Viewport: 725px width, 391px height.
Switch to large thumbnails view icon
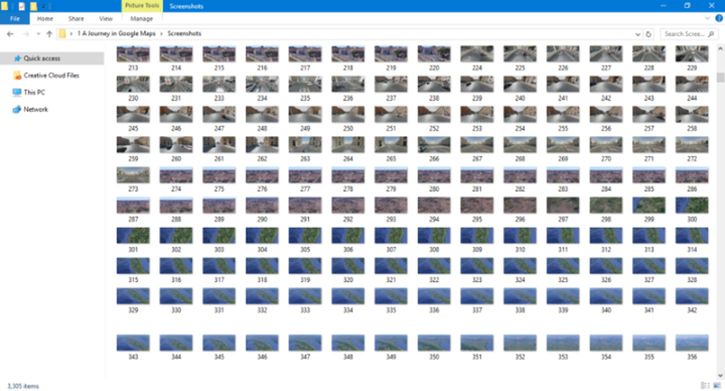pyautogui.click(x=717, y=385)
